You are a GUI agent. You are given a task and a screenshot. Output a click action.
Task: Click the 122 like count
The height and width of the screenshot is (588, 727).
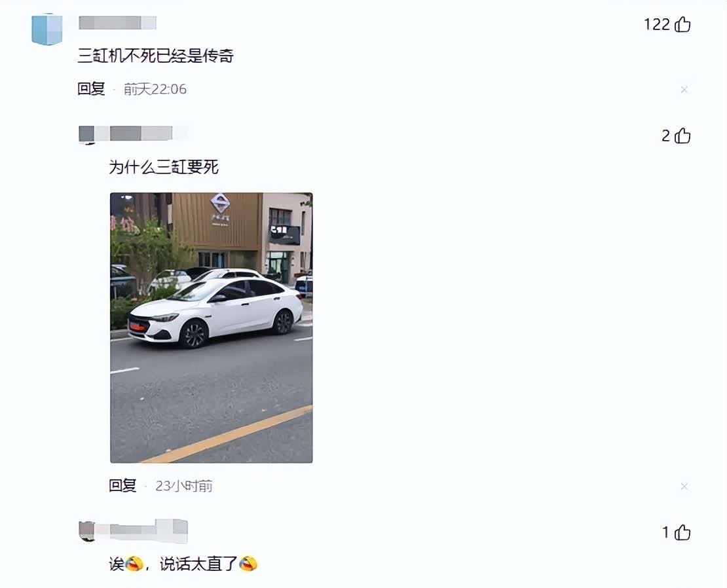657,24
